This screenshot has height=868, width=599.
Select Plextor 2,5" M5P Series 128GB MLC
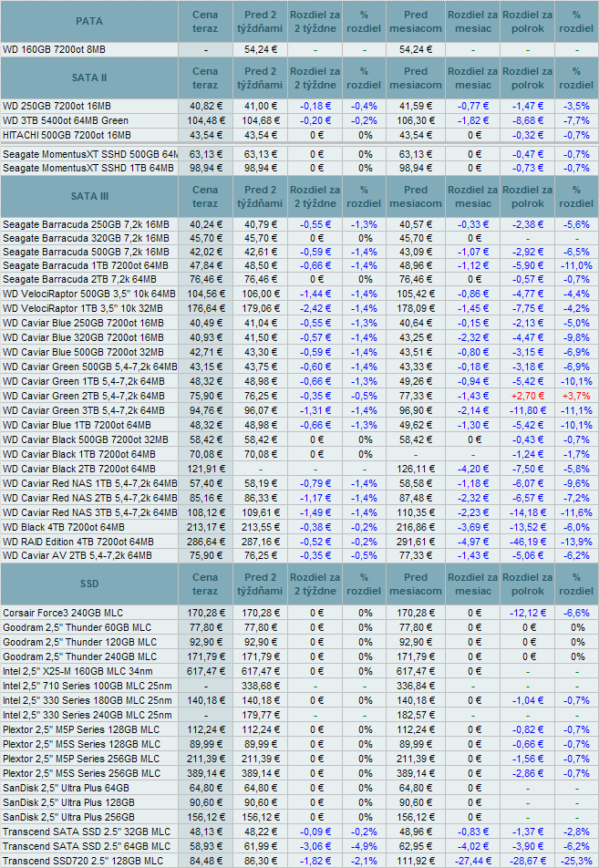pos(81,729)
